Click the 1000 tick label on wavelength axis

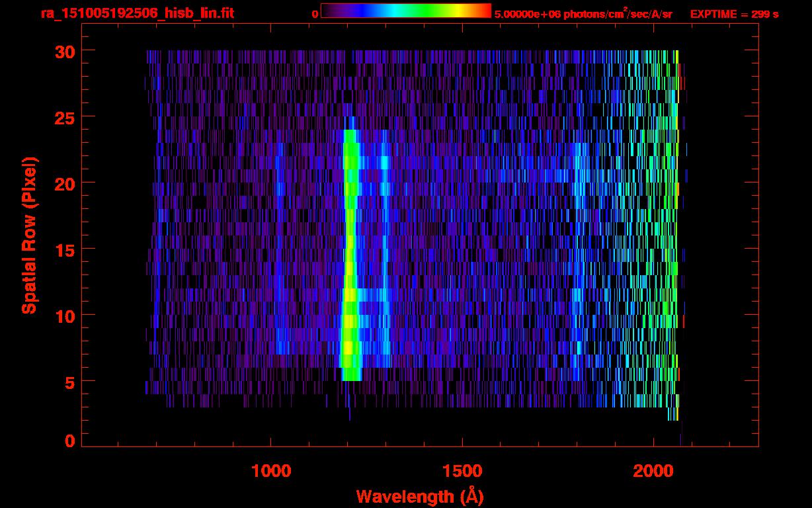click(x=271, y=471)
